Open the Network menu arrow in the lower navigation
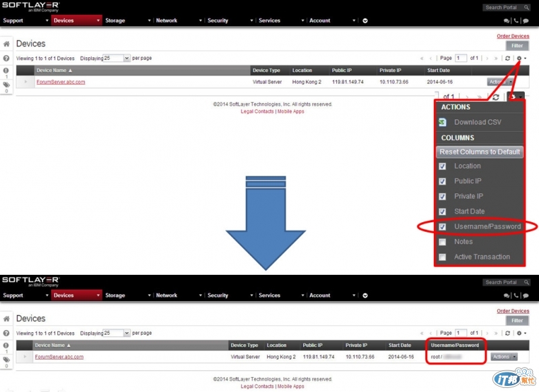This screenshot has width=539, height=392. [200, 296]
